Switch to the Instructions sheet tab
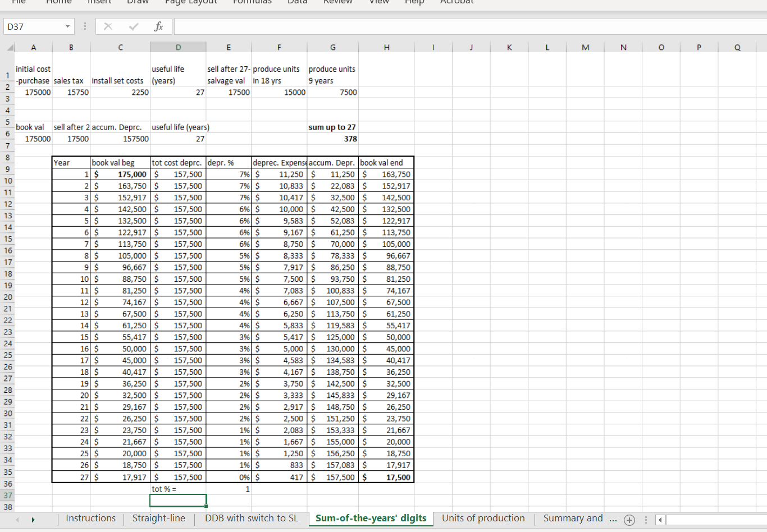The image size is (767, 532). click(90, 519)
